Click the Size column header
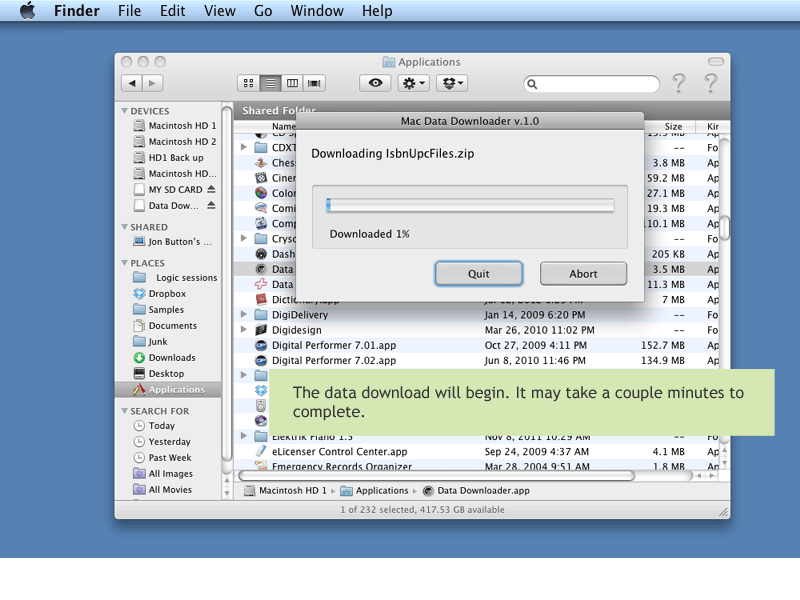The width and height of the screenshot is (800, 600). coord(673,126)
